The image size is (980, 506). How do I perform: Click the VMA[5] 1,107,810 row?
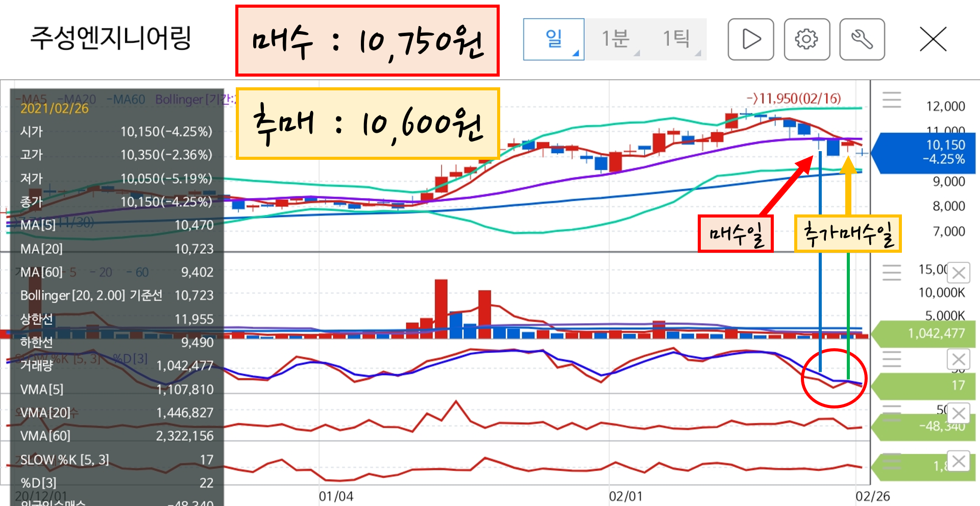click(116, 390)
